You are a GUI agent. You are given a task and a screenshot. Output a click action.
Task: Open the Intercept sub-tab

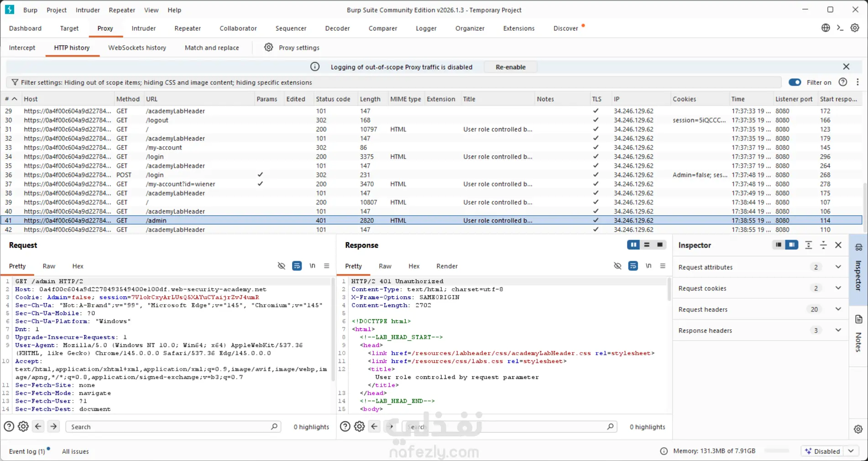click(22, 47)
